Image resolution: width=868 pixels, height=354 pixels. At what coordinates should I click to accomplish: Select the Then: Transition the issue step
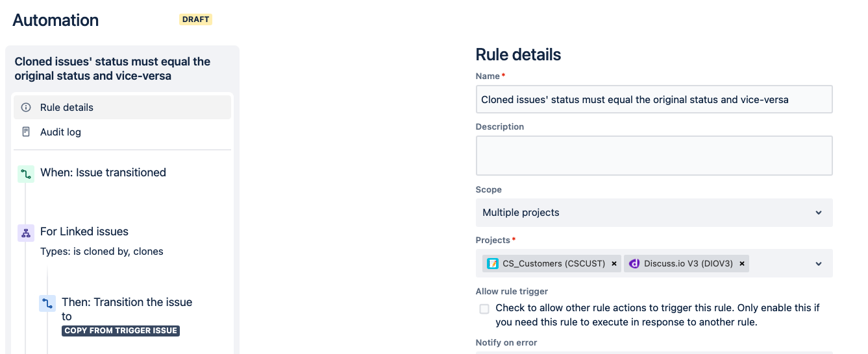(x=127, y=309)
